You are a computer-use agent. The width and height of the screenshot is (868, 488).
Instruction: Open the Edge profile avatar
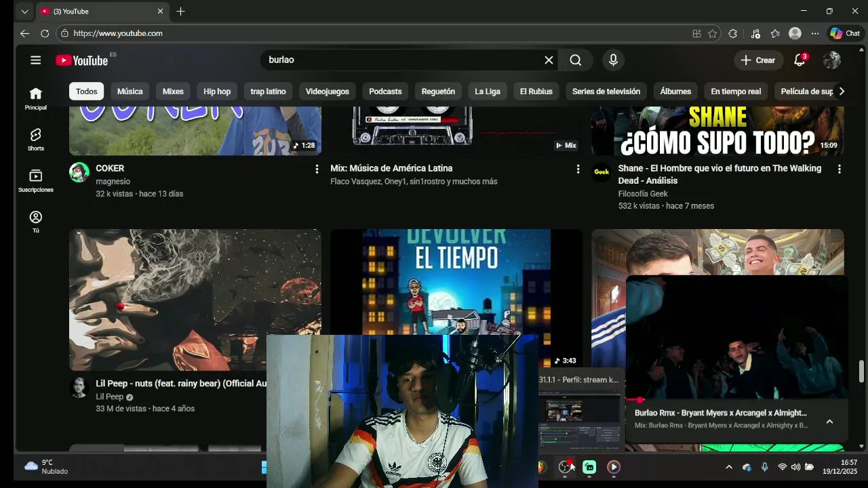tap(795, 33)
